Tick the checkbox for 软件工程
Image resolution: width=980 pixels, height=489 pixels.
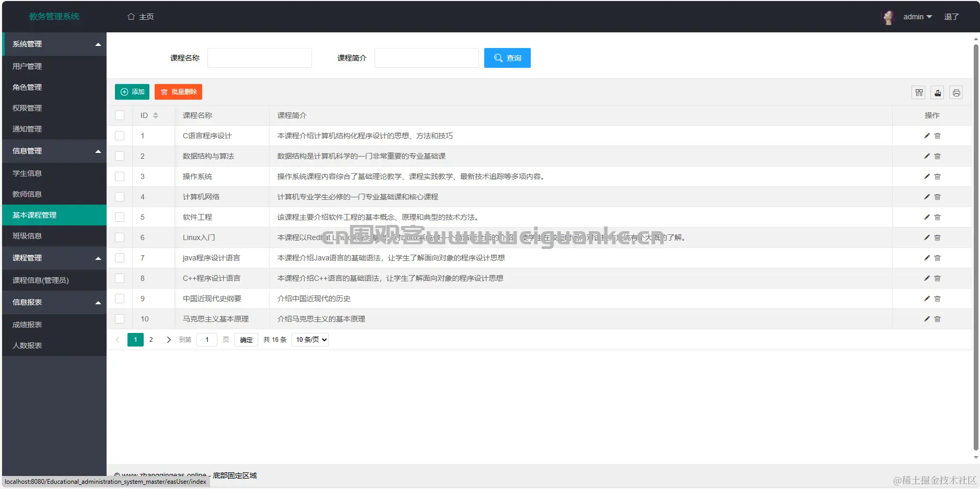[x=120, y=217]
